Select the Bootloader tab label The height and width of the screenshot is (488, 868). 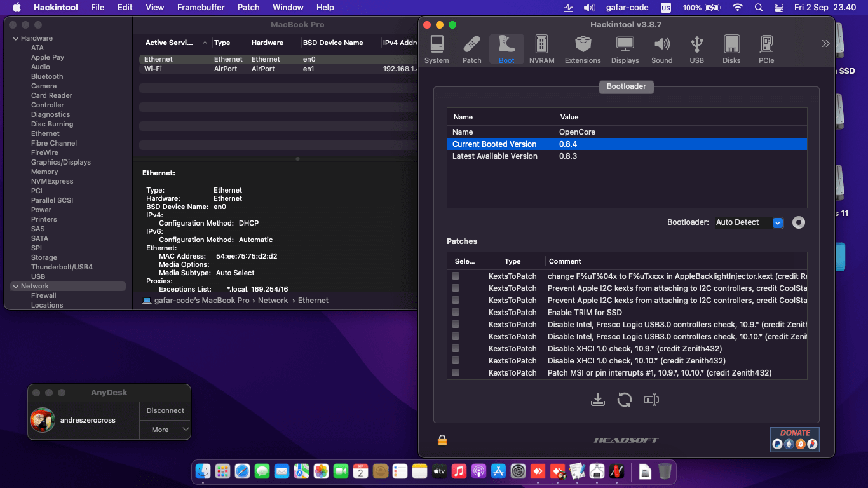[x=626, y=86]
